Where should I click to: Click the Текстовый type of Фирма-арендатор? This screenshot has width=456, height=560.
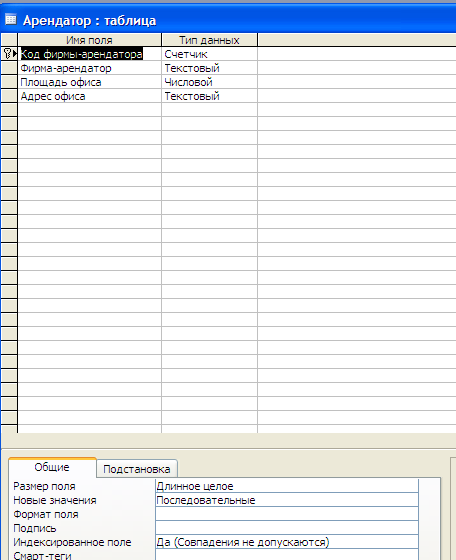pyautogui.click(x=210, y=68)
